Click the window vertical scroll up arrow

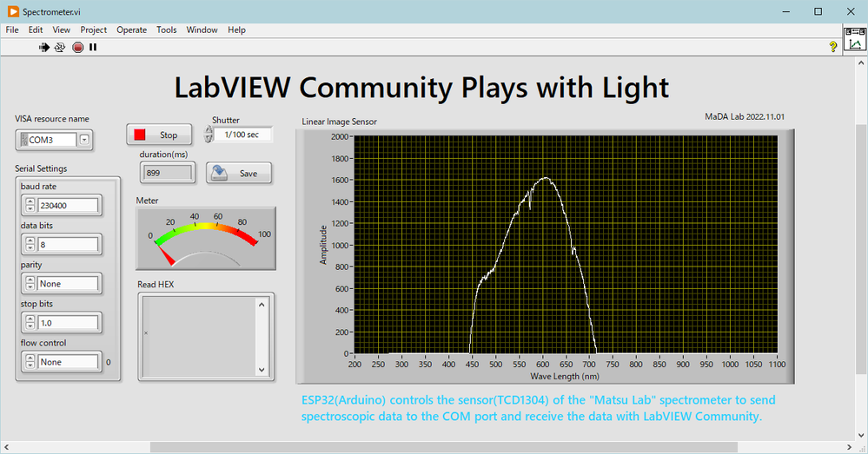(x=861, y=63)
